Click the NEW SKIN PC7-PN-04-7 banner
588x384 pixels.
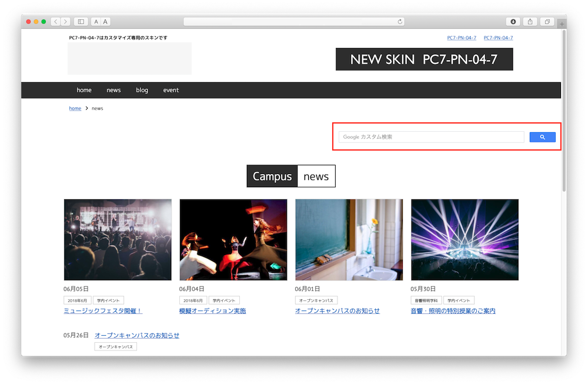tap(424, 59)
